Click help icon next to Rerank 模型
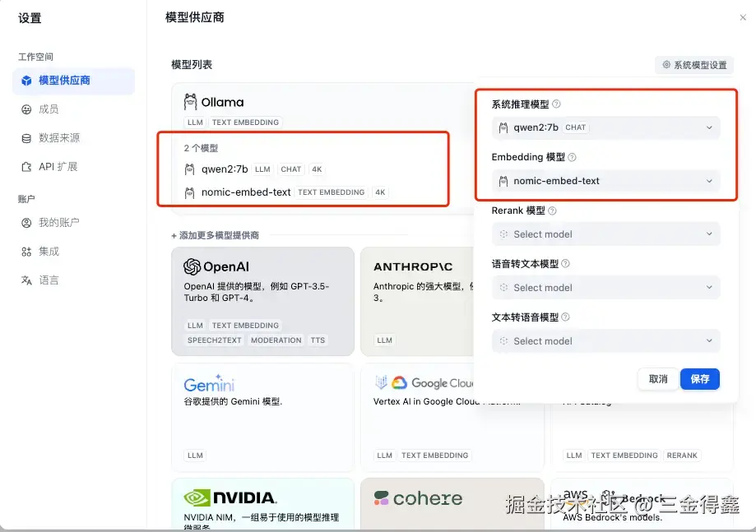The height and width of the screenshot is (532, 756). click(552, 210)
